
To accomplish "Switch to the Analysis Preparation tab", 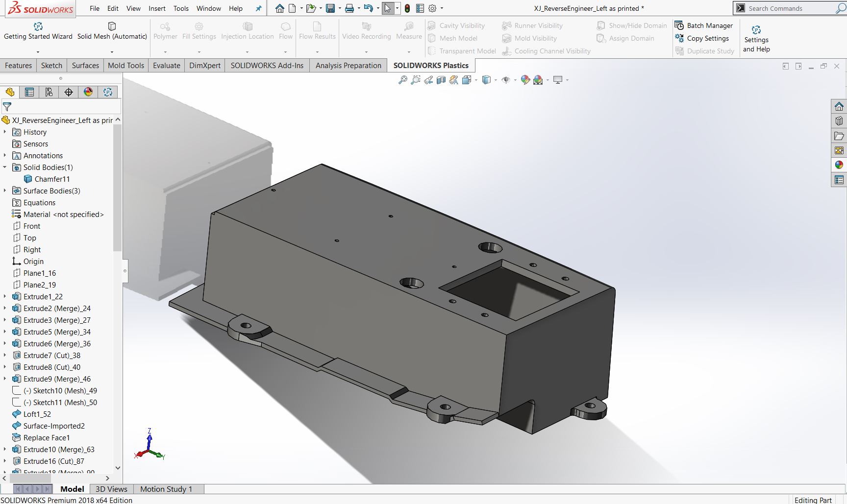I will tap(349, 66).
